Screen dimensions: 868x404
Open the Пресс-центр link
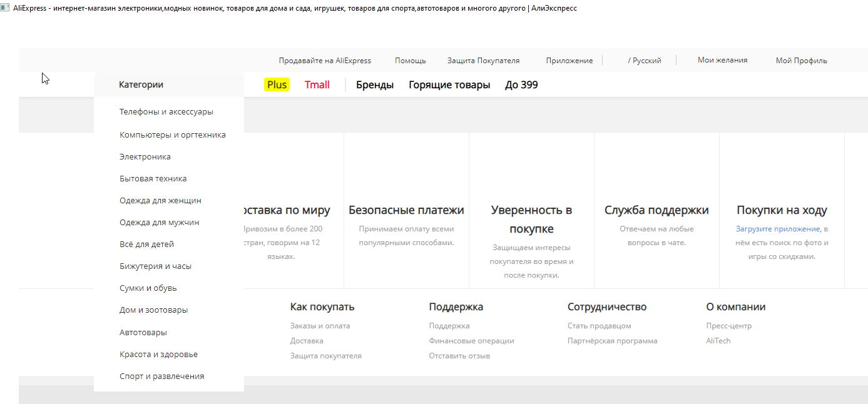click(x=729, y=326)
